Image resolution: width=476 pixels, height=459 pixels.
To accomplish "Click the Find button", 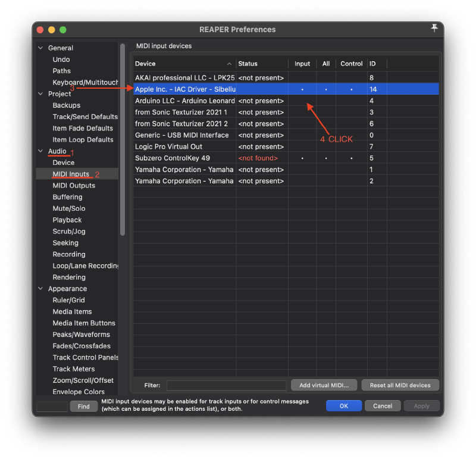I will point(83,407).
